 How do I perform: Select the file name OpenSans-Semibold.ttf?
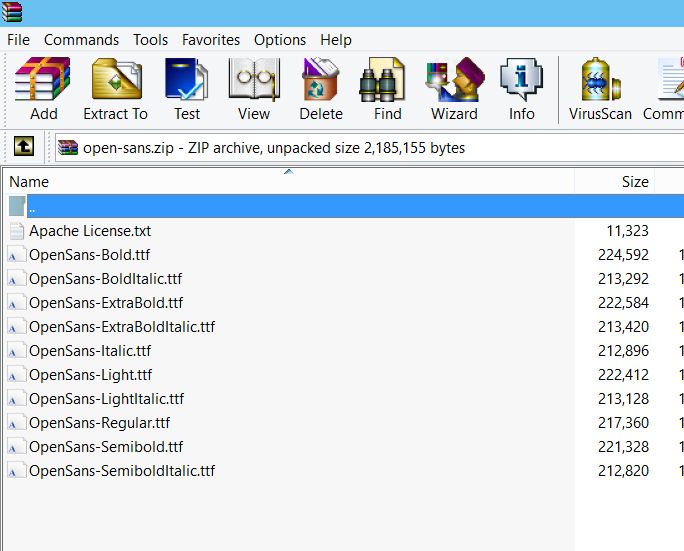pyautogui.click(x=106, y=447)
